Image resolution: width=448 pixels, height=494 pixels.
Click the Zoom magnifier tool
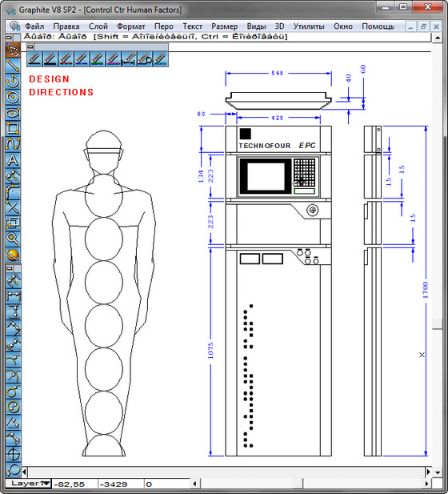14,239
